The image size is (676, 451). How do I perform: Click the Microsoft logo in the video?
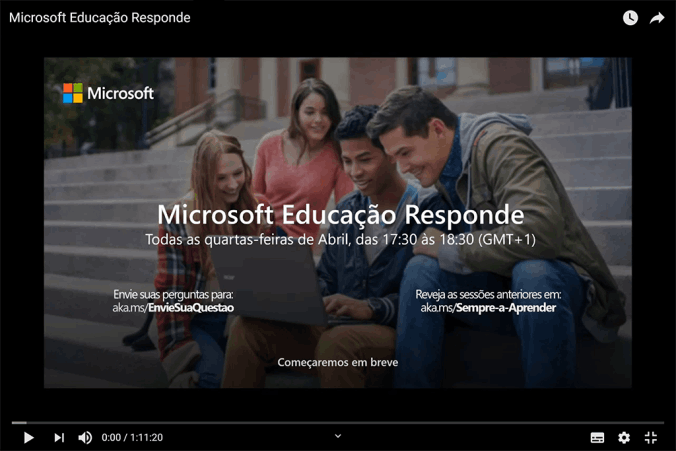coord(108,93)
